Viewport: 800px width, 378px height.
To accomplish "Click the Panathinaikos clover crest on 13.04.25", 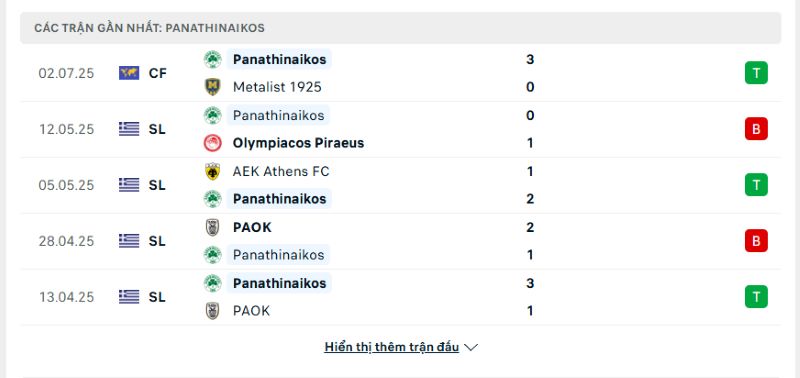I will [212, 283].
